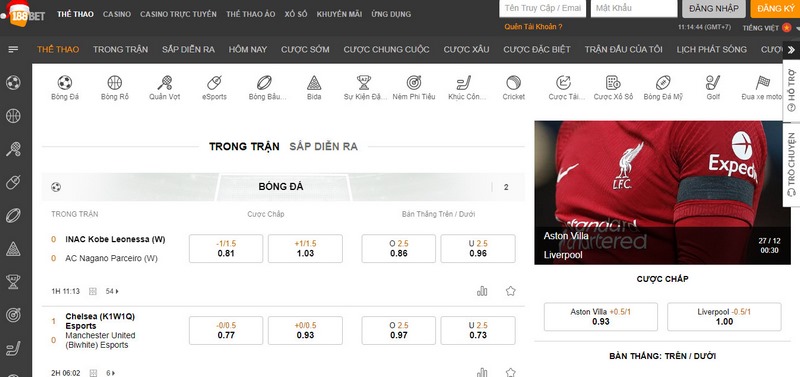Image resolution: width=800 pixels, height=377 pixels.
Task: Click Quên Tài Khoản link
Action: [533, 27]
